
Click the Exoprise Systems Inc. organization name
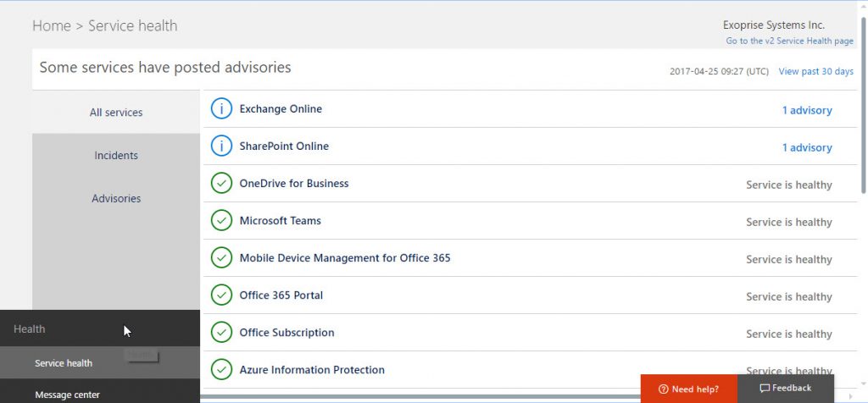tap(774, 25)
